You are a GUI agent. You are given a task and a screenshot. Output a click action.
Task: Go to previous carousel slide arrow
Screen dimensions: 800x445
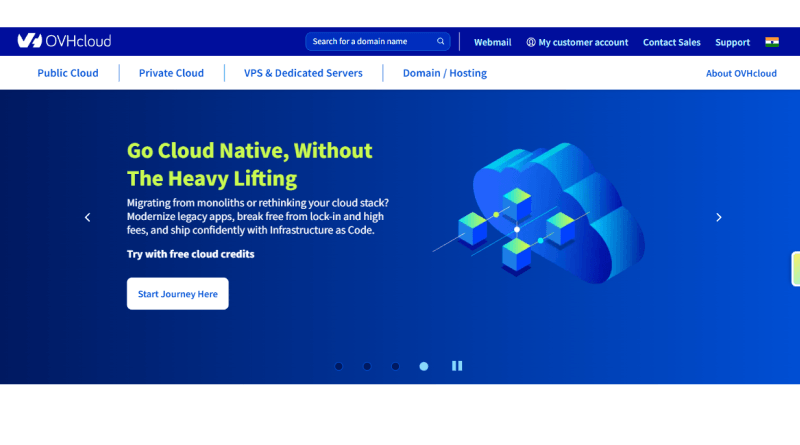(x=88, y=217)
